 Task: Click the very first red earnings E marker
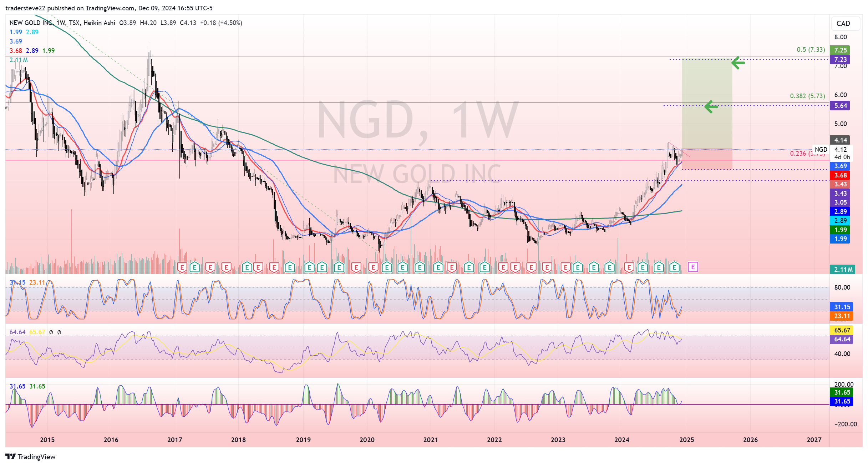point(182,267)
